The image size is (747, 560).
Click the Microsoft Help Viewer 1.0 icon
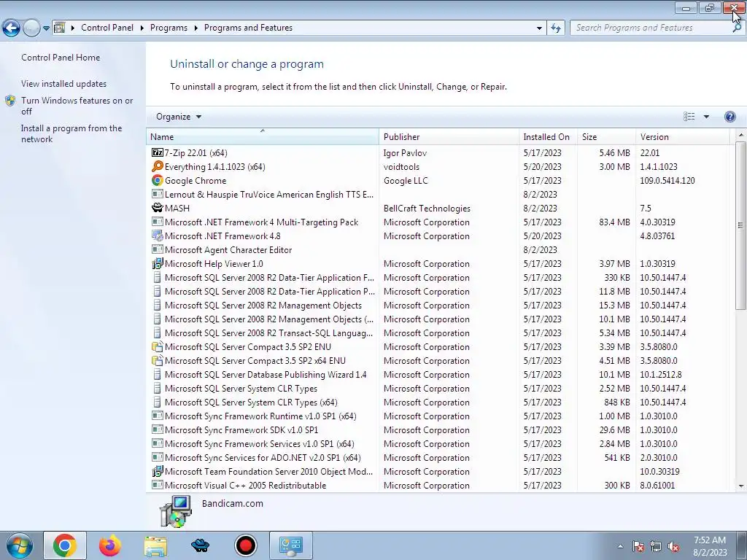click(158, 264)
